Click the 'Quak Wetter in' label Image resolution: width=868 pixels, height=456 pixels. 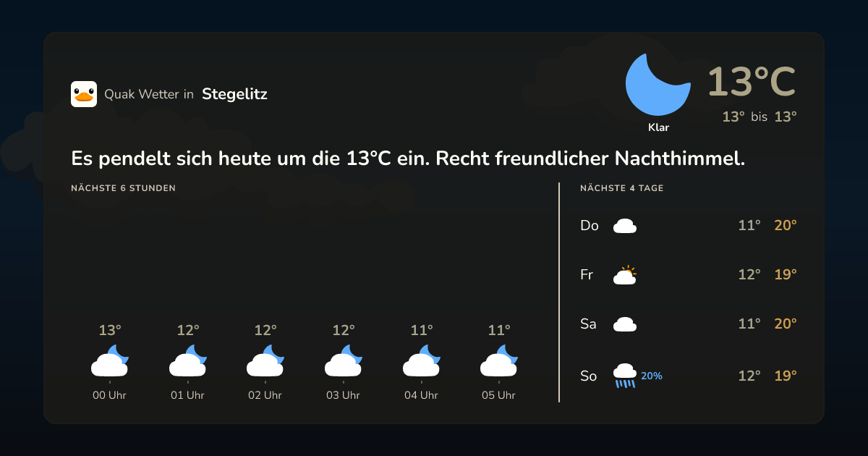tap(149, 94)
